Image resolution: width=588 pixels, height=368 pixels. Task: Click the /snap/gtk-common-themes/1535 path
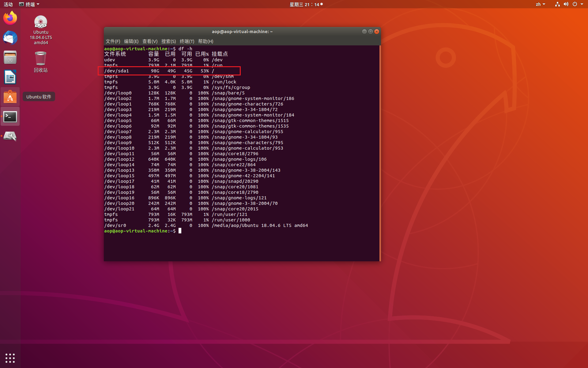point(250,126)
